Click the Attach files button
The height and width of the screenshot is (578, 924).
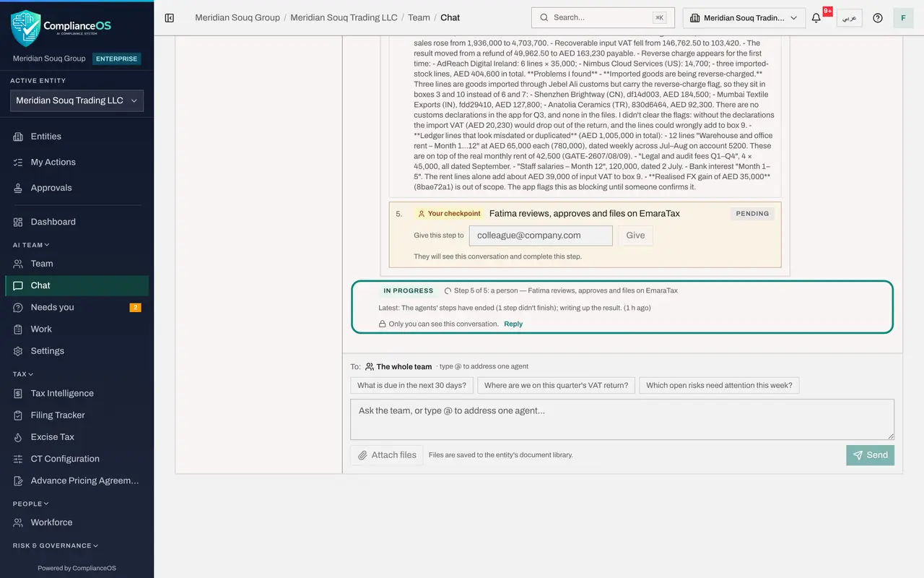tap(387, 455)
